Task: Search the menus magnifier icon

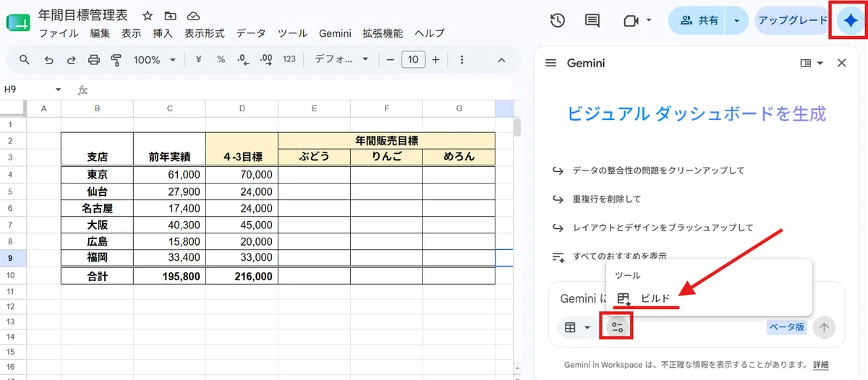Action: coord(25,60)
